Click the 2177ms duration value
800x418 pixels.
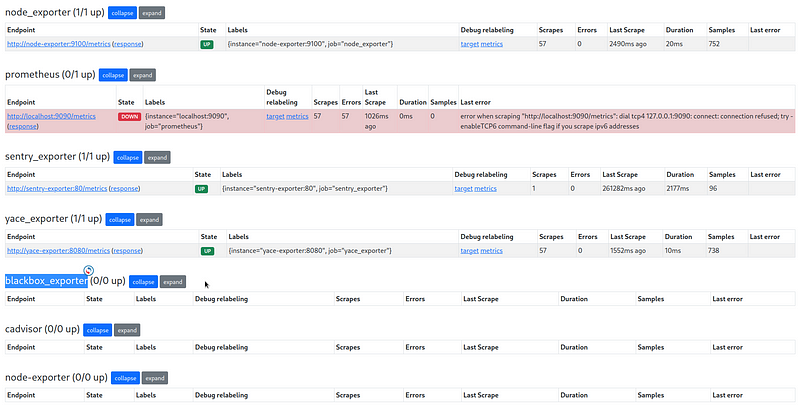click(678, 188)
